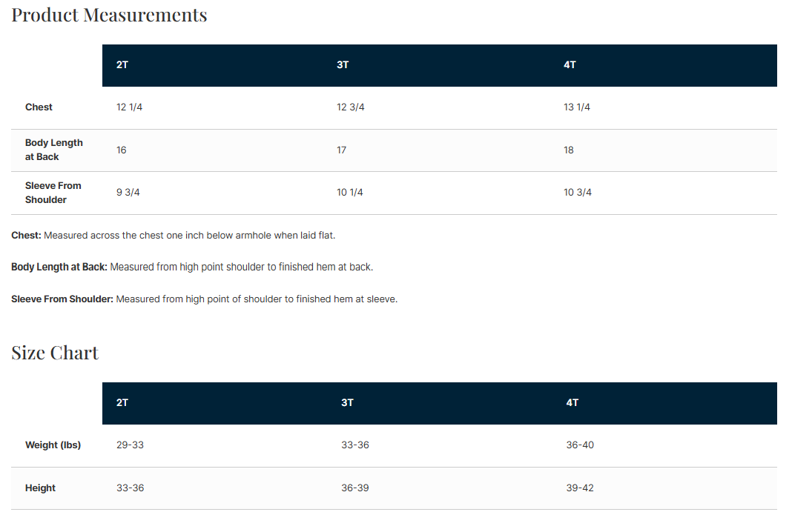This screenshot has width=792, height=532.
Task: Click the 13 1/4 chest value for 4T
Action: (x=577, y=107)
